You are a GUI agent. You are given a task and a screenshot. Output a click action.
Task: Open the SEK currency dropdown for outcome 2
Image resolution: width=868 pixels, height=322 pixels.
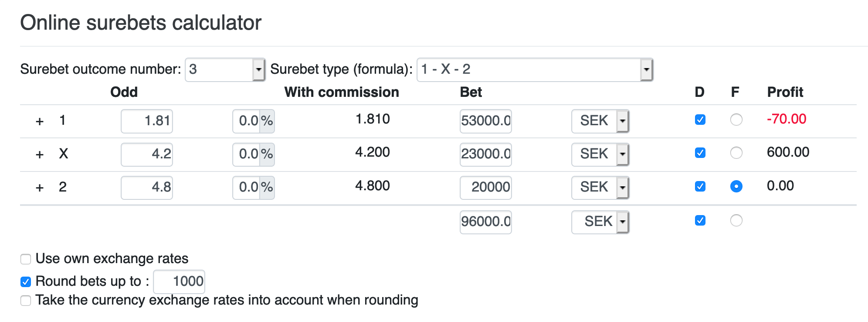[623, 187]
